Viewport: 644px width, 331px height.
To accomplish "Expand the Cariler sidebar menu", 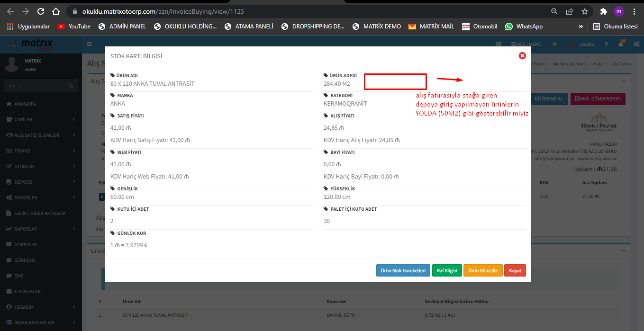I will pyautogui.click(x=41, y=119).
